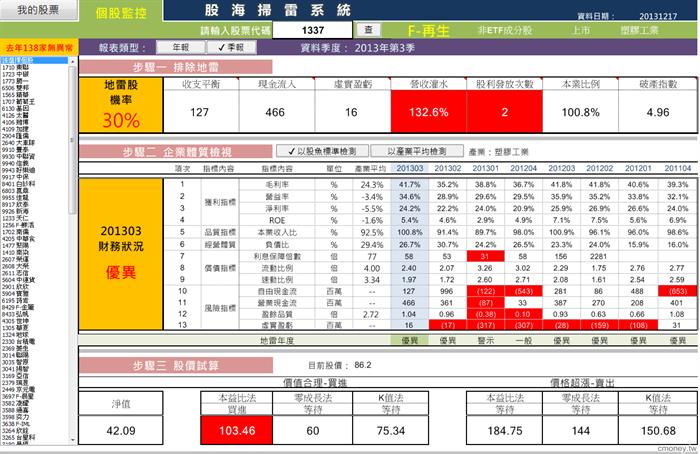Viewport: 700px width, 454px height.
Task: Select stock 4205 in the list
Action: pyautogui.click(x=34, y=238)
